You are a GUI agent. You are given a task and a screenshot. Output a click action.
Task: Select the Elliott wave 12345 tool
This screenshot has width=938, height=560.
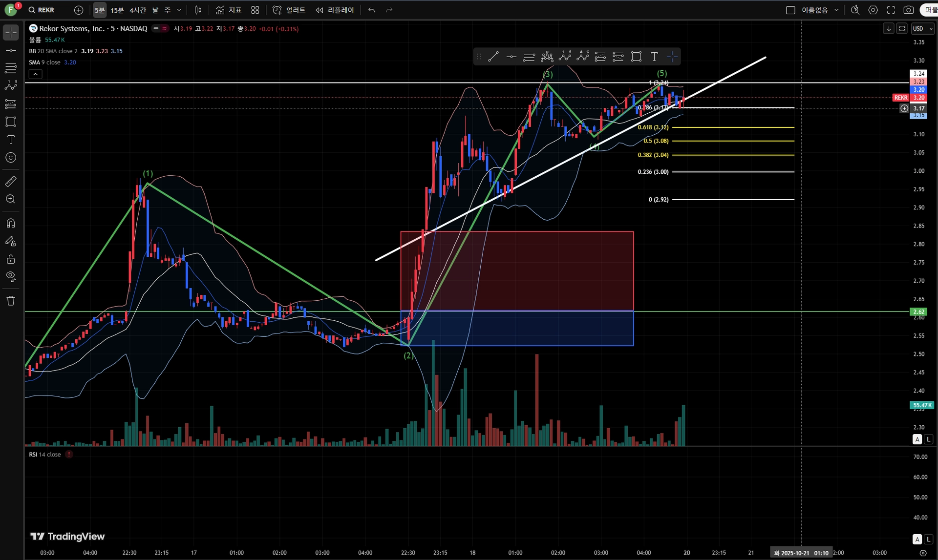point(565,57)
